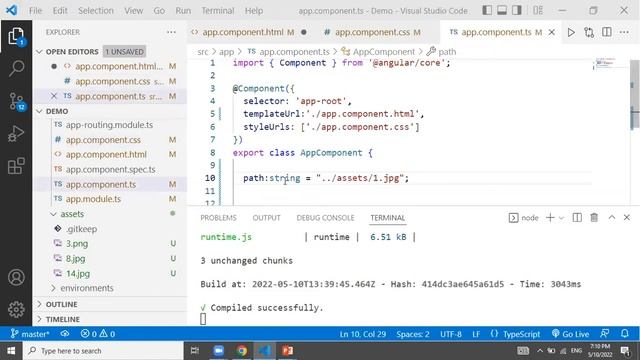
Task: Switch to the Output panel tab
Action: (266, 218)
